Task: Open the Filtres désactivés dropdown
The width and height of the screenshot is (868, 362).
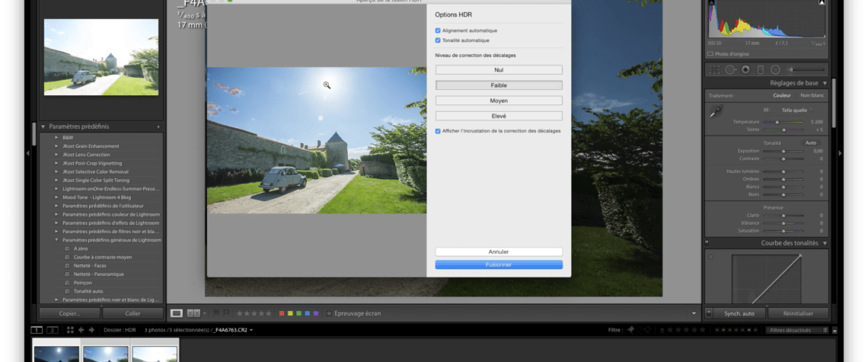Action: point(796,330)
